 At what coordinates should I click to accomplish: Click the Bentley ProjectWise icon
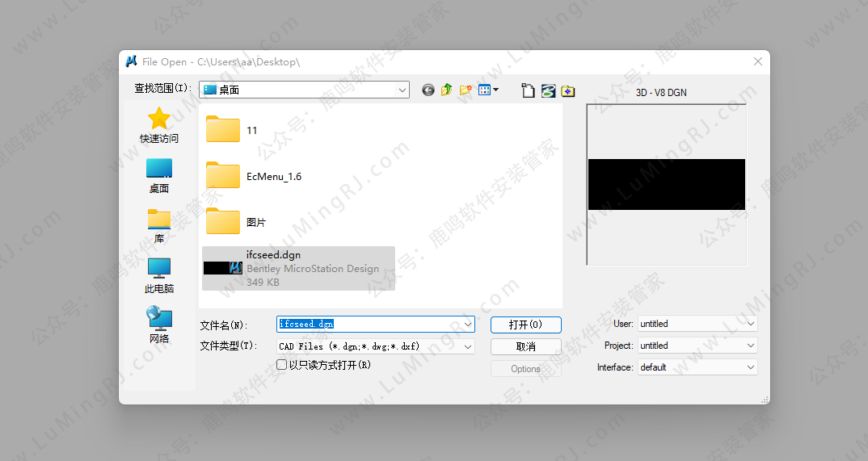click(x=548, y=91)
